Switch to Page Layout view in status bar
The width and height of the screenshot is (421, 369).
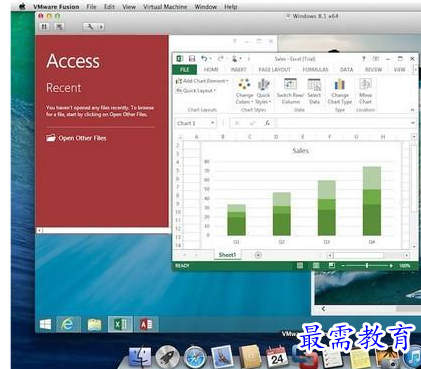pos(316,266)
